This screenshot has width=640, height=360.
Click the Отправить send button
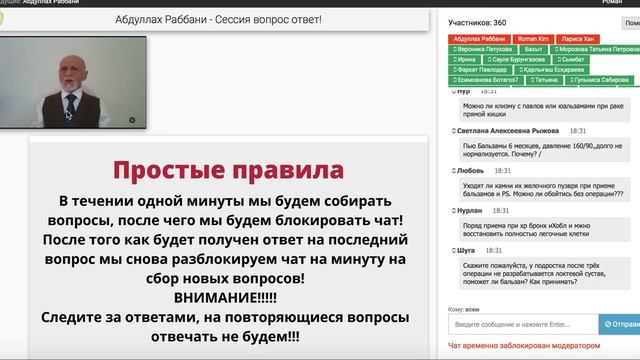(619, 324)
